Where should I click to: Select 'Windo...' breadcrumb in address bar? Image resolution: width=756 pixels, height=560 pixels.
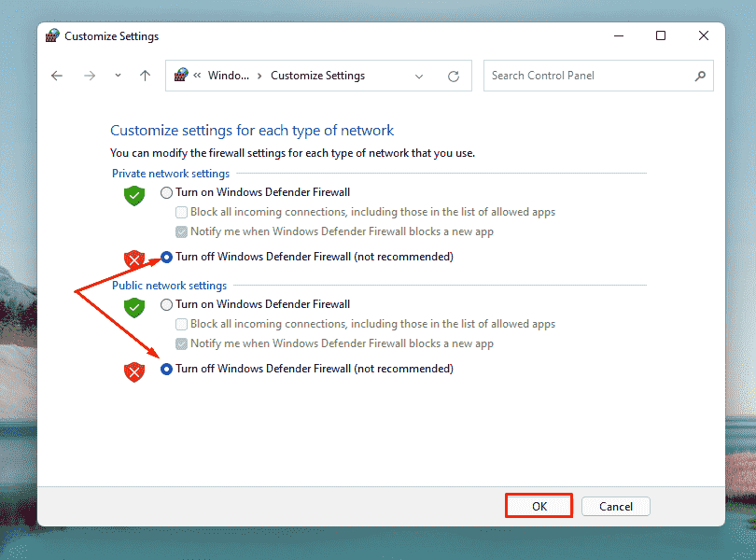(x=229, y=76)
